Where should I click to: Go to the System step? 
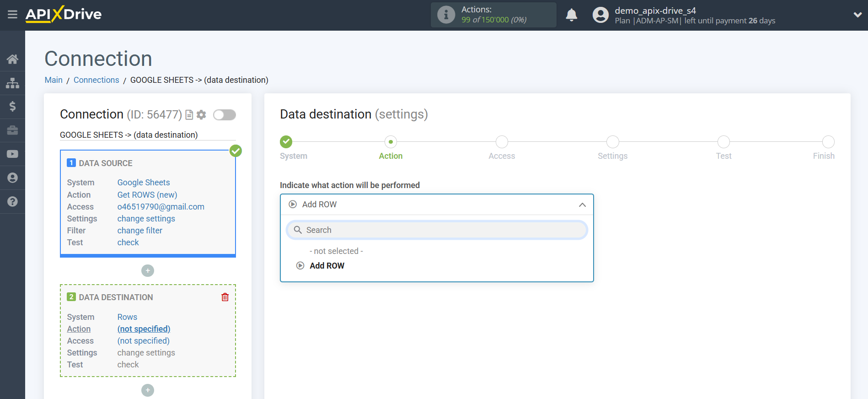click(x=286, y=142)
